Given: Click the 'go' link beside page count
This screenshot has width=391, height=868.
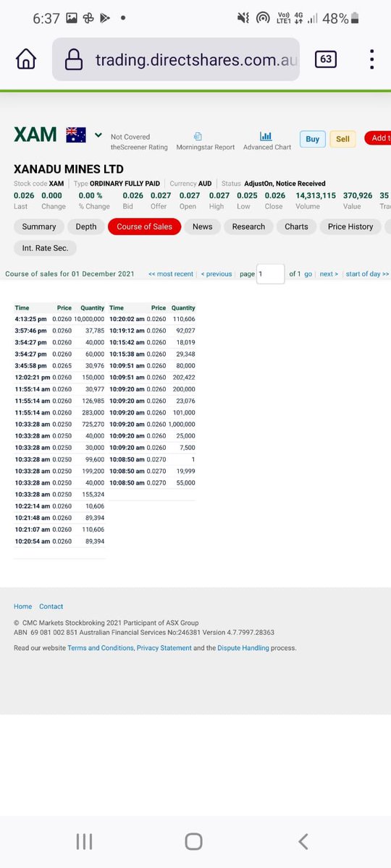Looking at the screenshot, I should coord(308,274).
